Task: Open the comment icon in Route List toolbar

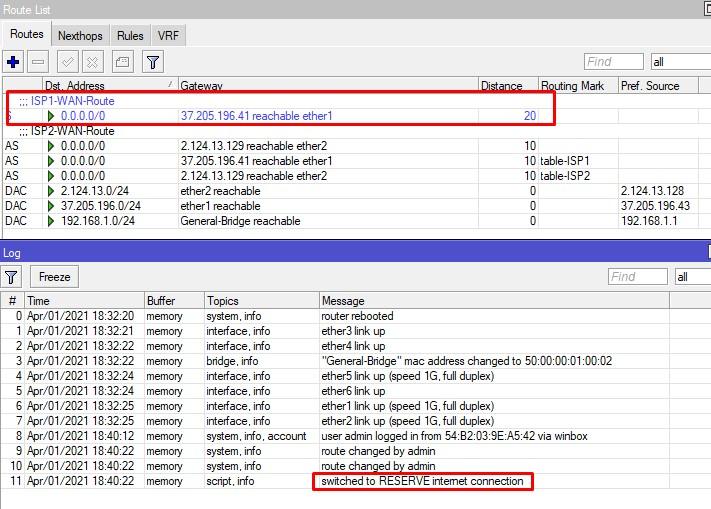Action: pos(122,62)
